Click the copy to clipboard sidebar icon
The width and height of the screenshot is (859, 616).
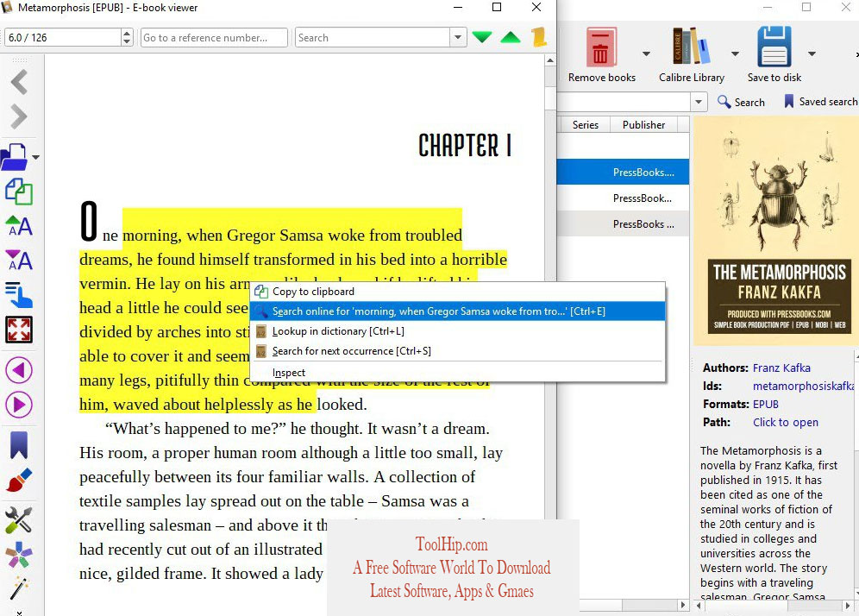pos(19,192)
